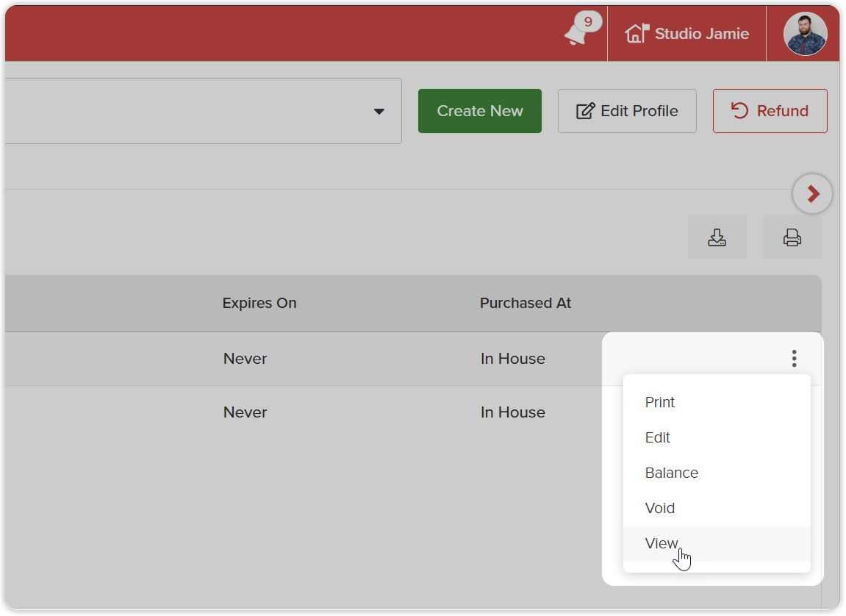Click the Studio Jamie home icon
The width and height of the screenshot is (846, 616).
tap(637, 33)
